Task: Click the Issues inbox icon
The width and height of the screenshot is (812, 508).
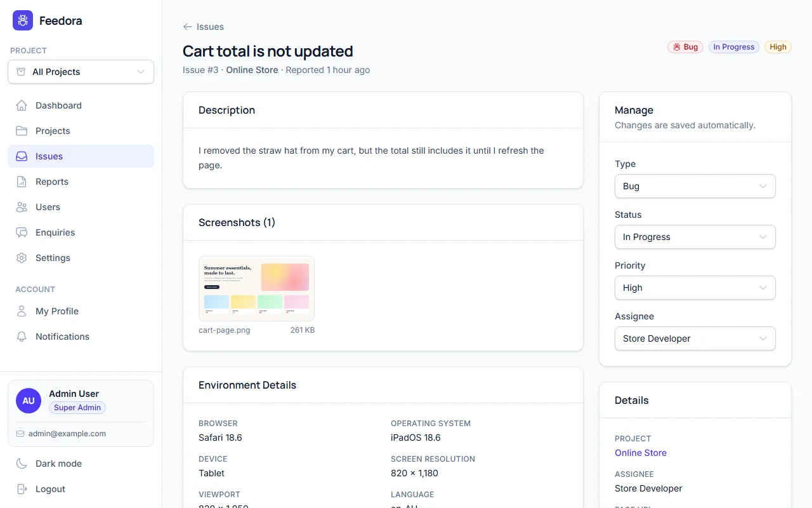Action: pyautogui.click(x=22, y=156)
